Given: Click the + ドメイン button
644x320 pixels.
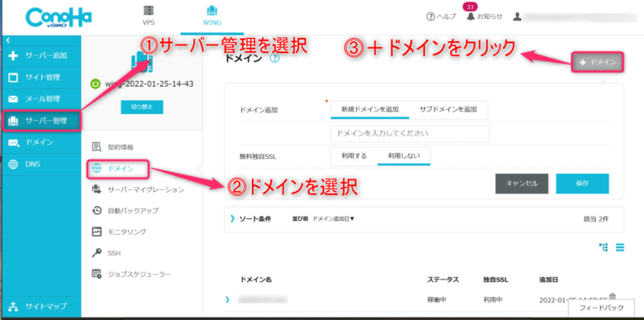Looking at the screenshot, I should pos(598,63).
